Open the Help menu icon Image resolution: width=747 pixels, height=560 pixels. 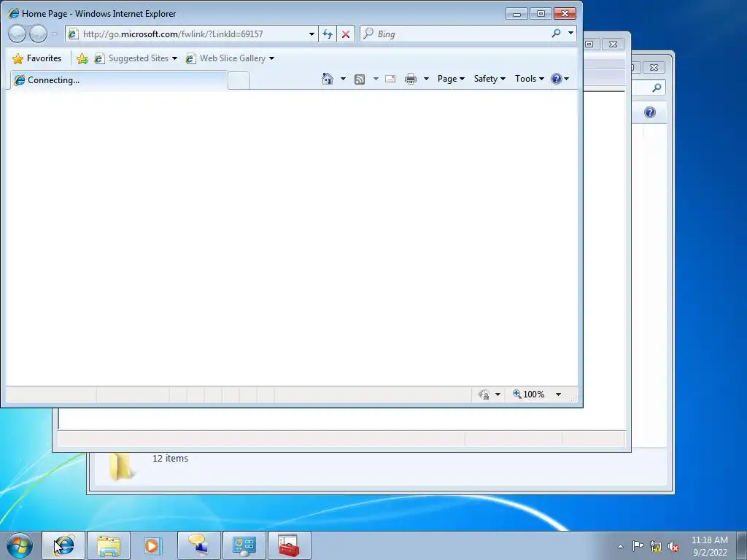(x=560, y=79)
